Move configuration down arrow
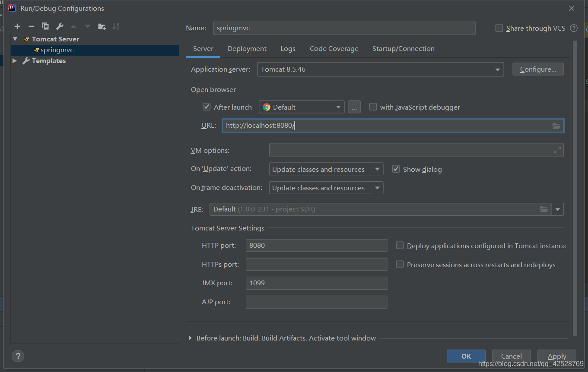This screenshot has height=372, width=588. [x=88, y=27]
